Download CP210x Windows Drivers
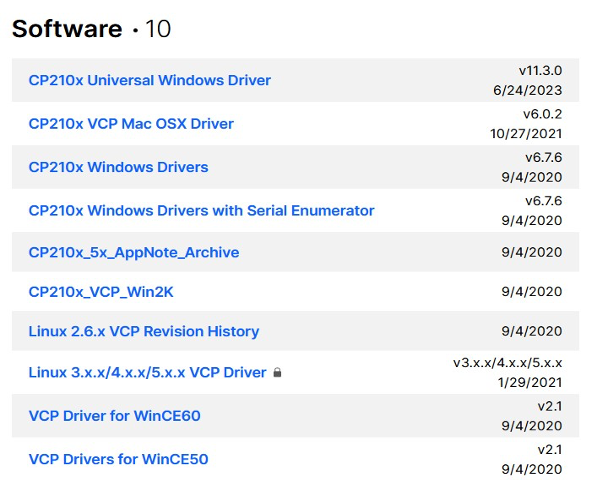The height and width of the screenshot is (500, 598). click(119, 167)
